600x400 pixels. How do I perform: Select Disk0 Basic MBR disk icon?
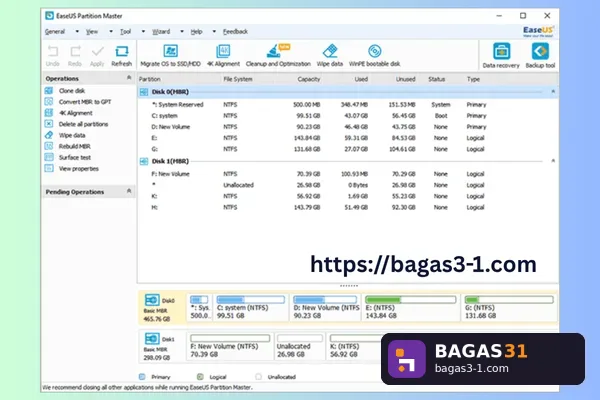pyautogui.click(x=152, y=300)
